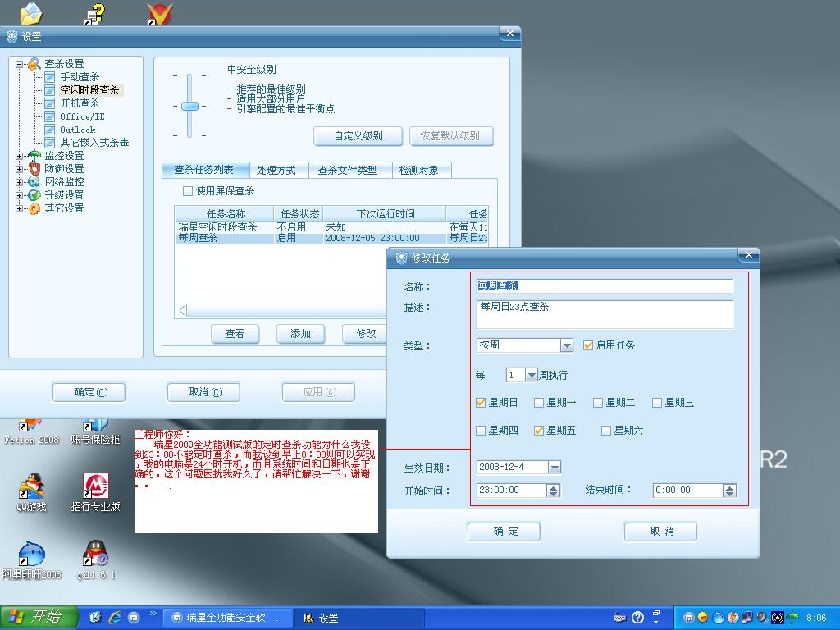Image resolution: width=840 pixels, height=630 pixels.
Task: Click the 升级设置 icon in settings tree
Action: (x=34, y=195)
